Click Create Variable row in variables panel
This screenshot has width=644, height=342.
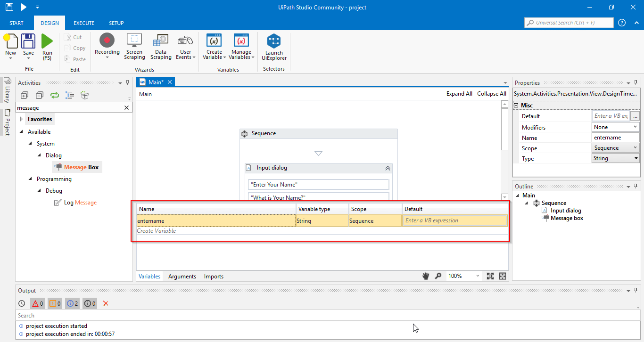point(322,231)
